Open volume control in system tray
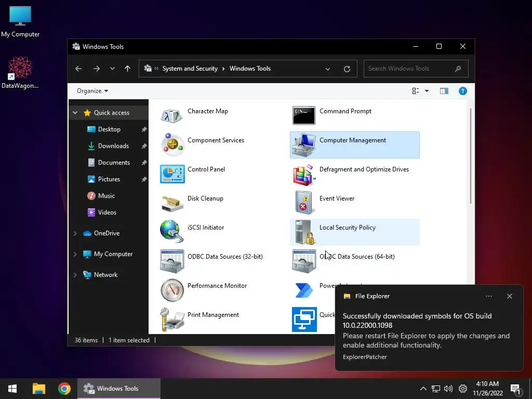 coord(448,389)
